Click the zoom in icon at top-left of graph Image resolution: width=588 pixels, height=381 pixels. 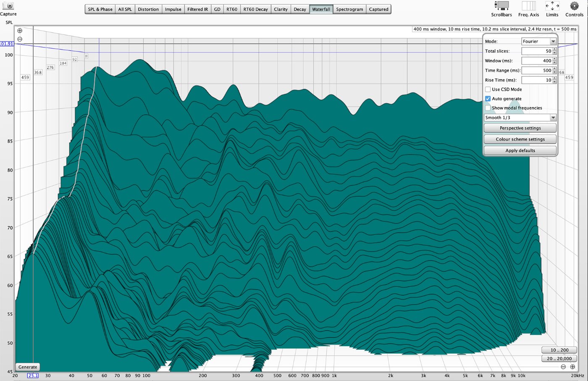20,31
